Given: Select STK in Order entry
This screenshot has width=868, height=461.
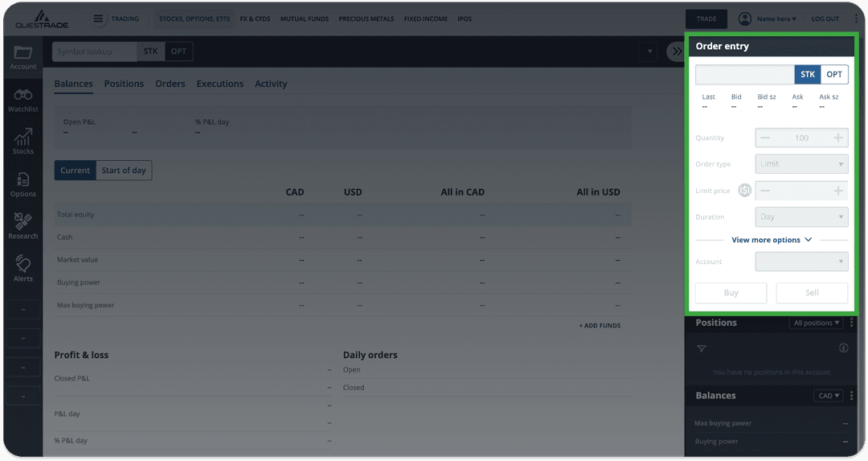Looking at the screenshot, I should click(807, 74).
